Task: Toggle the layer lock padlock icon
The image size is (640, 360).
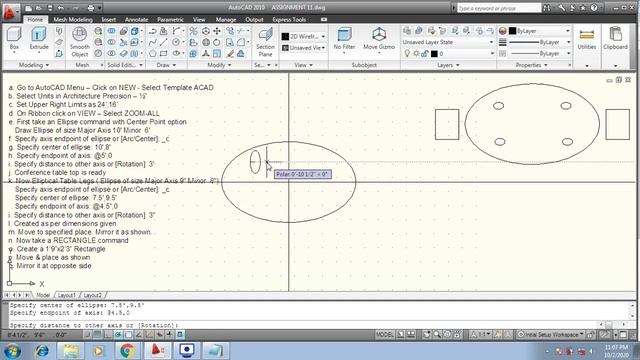Action: (x=424, y=53)
